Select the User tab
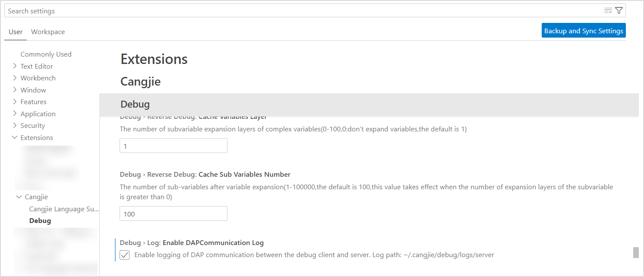Image resolution: width=644 pixels, height=277 pixels. (x=15, y=32)
